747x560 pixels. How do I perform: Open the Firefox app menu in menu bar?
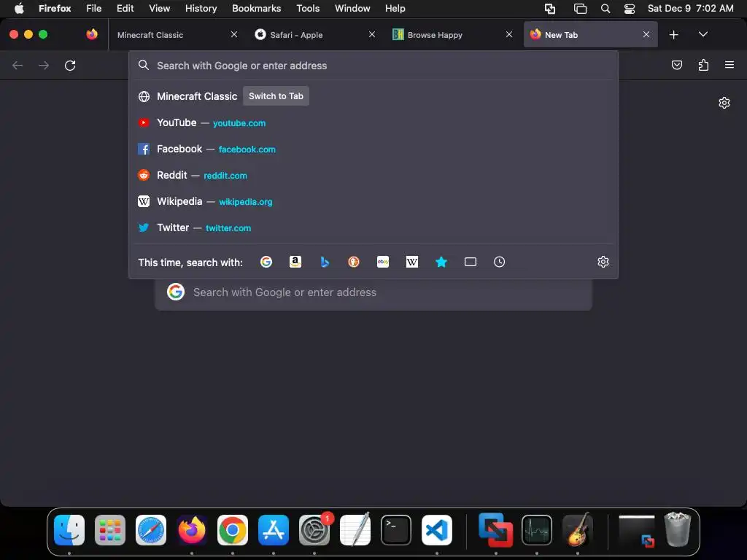55,8
